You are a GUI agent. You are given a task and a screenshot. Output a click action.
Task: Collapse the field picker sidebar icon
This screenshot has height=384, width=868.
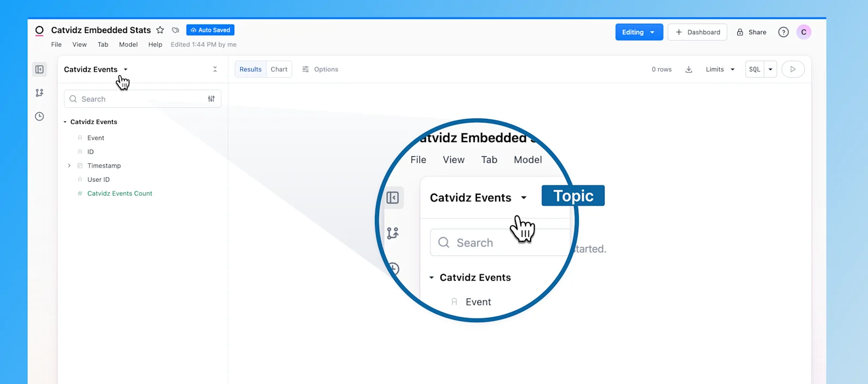pos(40,69)
